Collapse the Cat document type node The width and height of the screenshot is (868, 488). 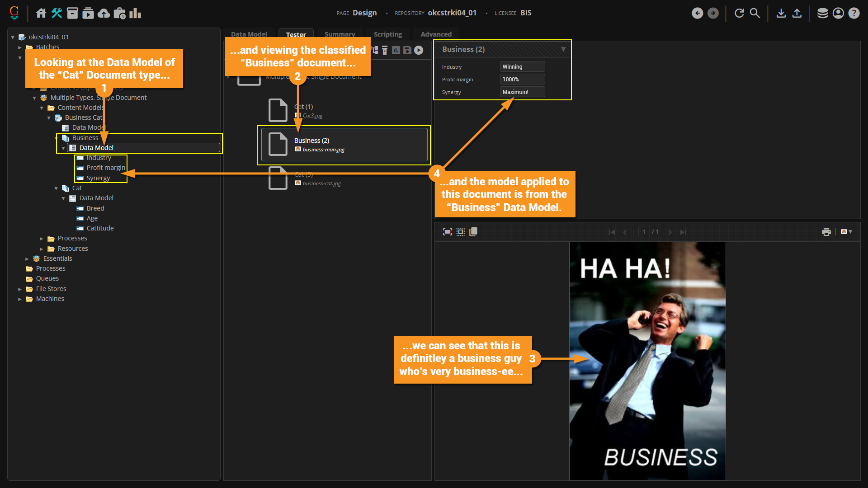(x=56, y=188)
